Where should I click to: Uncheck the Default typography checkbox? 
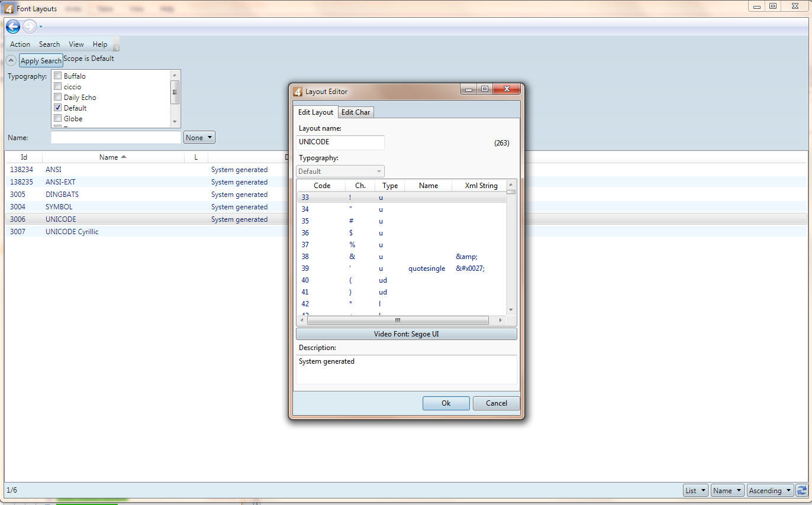coord(58,108)
